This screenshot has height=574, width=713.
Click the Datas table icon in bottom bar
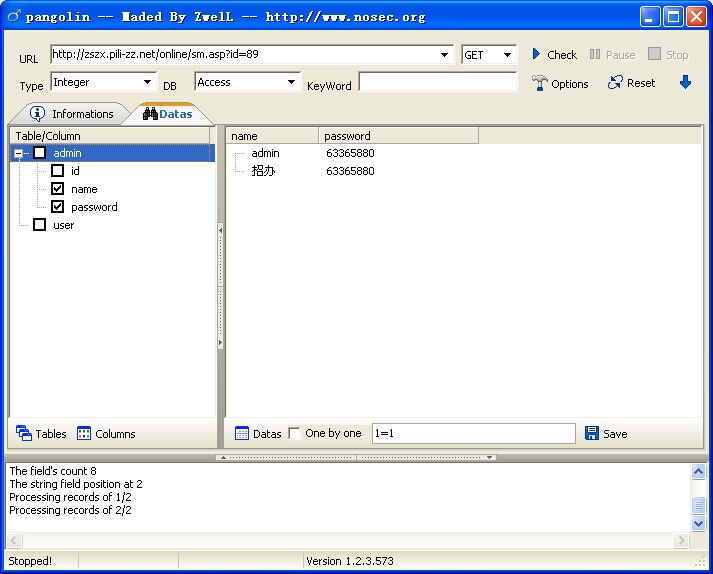242,433
